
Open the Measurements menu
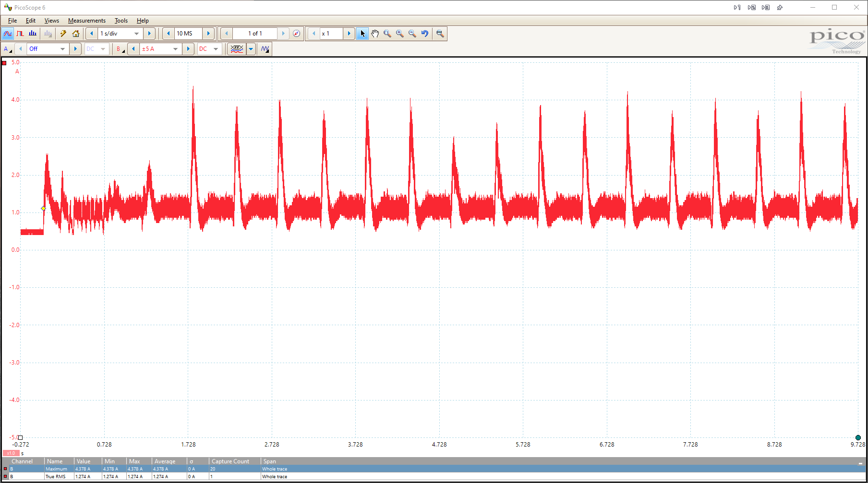point(87,21)
